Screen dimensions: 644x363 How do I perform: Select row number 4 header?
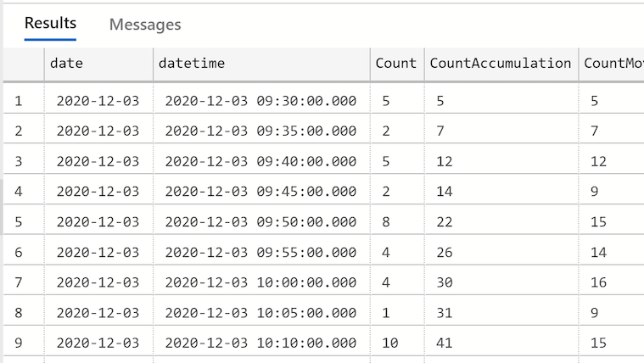(24, 192)
